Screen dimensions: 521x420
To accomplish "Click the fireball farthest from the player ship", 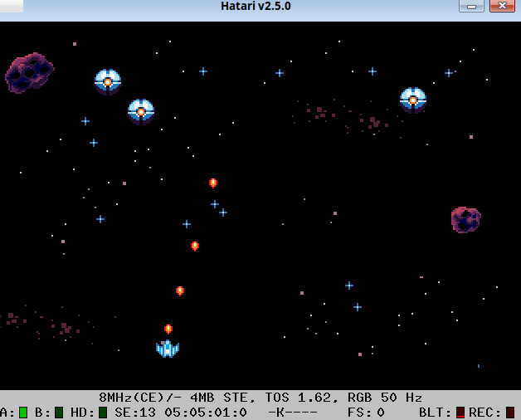I will click(213, 183).
